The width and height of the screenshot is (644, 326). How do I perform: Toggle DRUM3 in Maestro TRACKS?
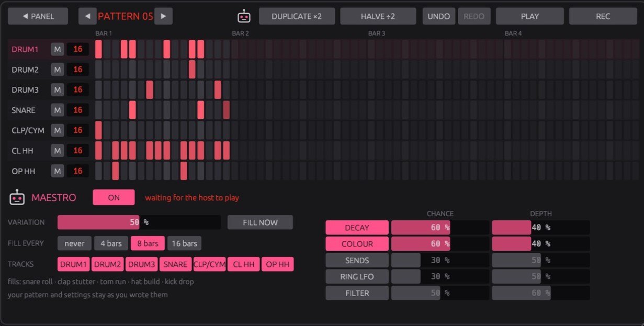[142, 264]
